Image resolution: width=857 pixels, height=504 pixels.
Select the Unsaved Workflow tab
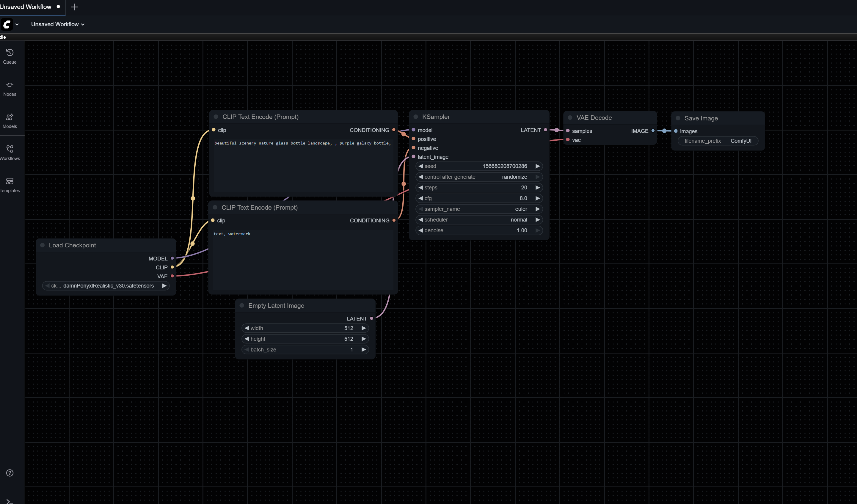tap(26, 7)
